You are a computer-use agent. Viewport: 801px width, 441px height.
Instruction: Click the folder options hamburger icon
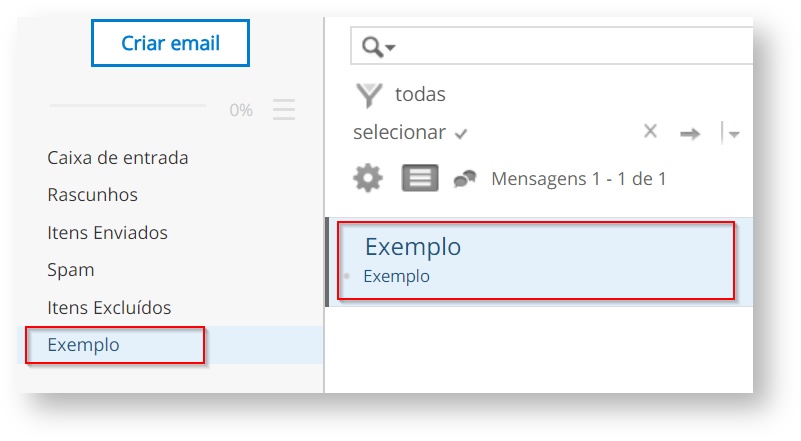(x=284, y=110)
